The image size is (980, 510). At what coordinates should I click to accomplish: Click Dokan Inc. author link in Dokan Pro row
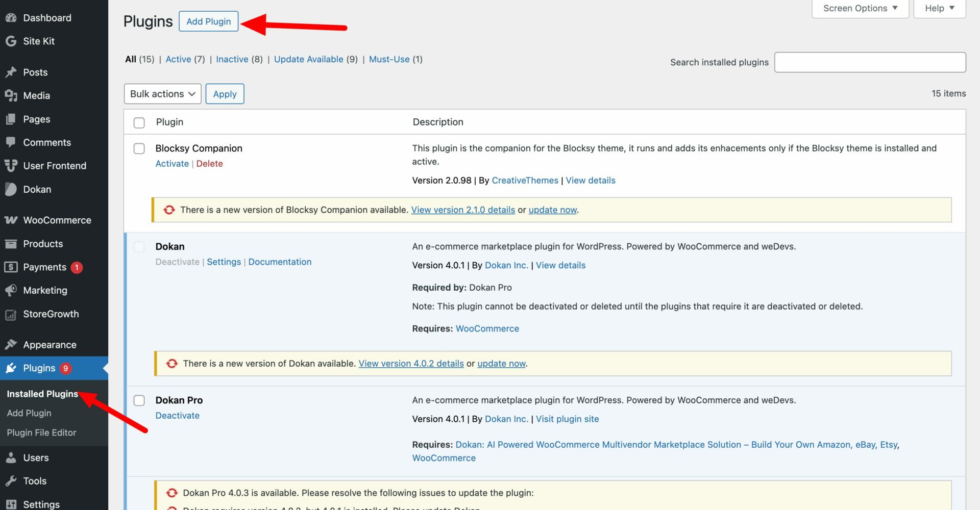point(506,419)
